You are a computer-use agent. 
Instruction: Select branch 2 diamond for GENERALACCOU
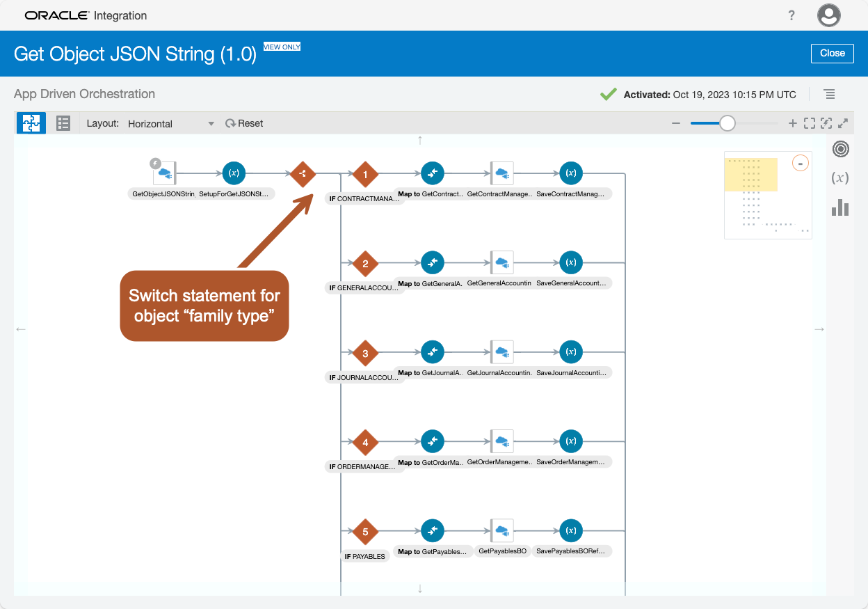(x=365, y=264)
